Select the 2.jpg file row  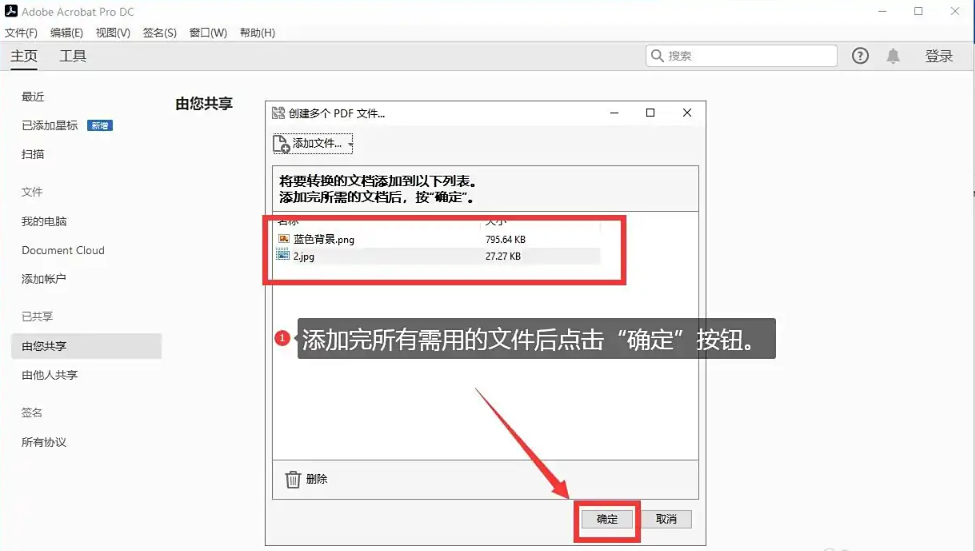438,256
